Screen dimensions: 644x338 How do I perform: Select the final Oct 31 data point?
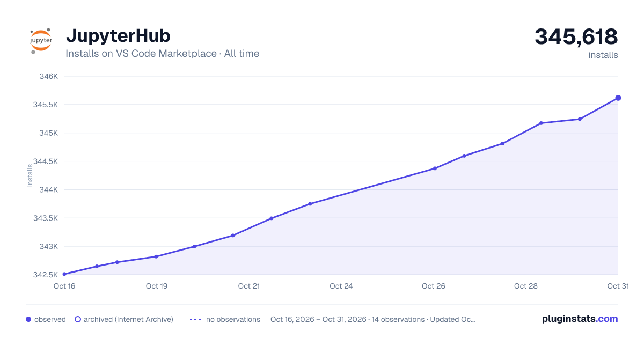[618, 98]
